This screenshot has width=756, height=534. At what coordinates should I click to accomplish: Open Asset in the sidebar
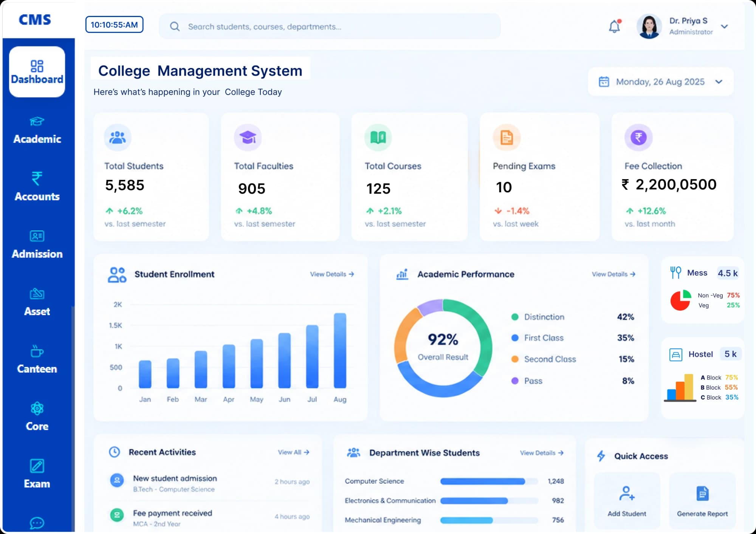click(37, 302)
